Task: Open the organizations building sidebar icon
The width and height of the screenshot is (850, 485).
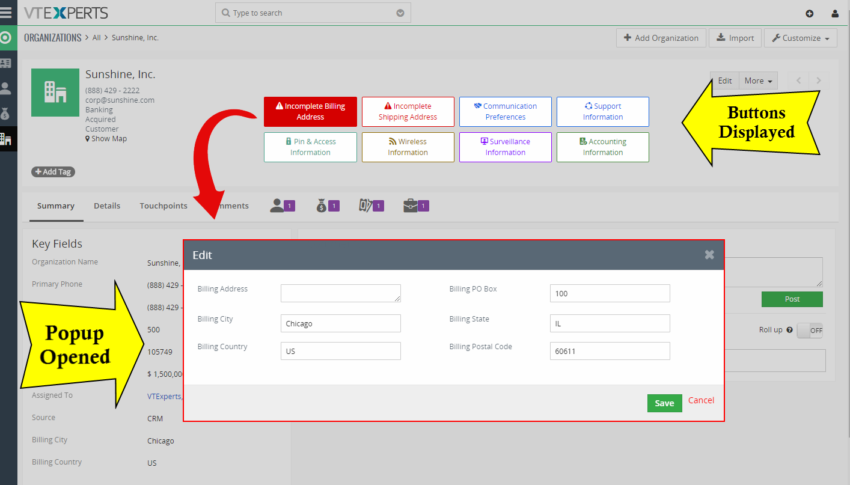Action: [6, 139]
